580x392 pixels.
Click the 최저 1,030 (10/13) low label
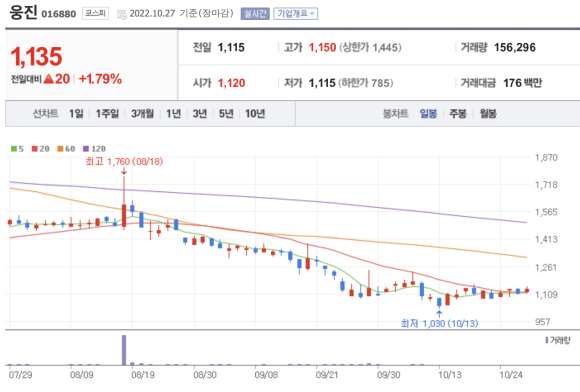click(439, 324)
